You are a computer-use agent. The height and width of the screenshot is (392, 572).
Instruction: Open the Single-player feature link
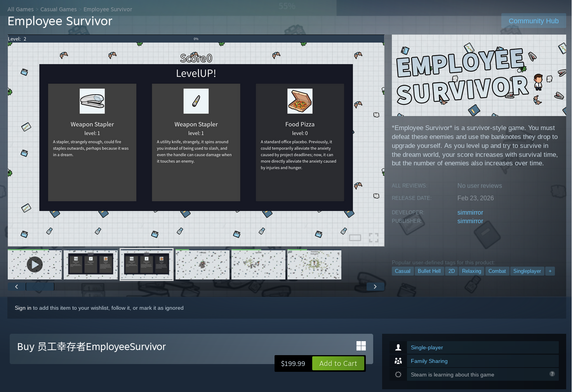427,347
